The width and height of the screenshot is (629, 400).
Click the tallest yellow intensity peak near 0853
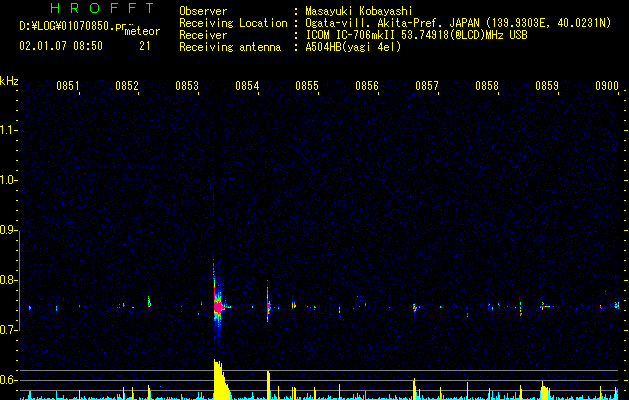point(220,379)
